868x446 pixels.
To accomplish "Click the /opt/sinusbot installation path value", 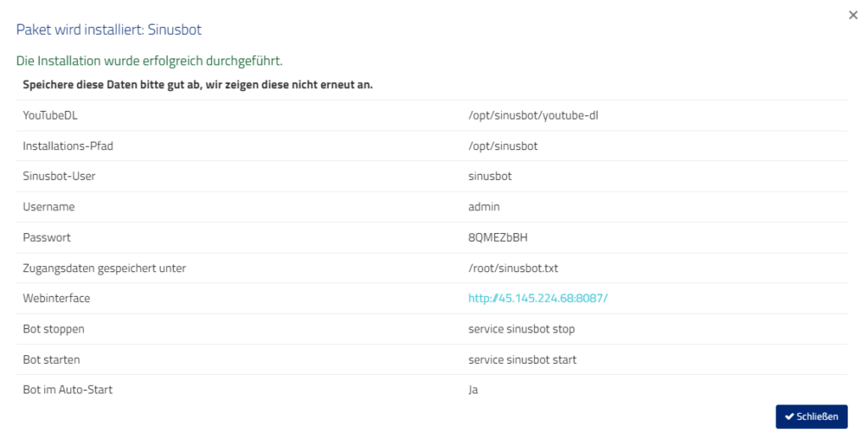I will coord(503,147).
